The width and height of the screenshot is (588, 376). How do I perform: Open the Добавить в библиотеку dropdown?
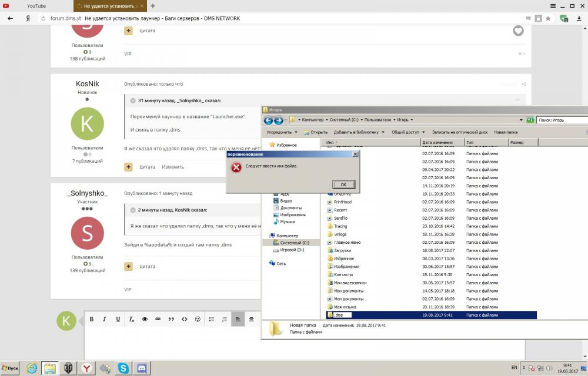(359, 132)
